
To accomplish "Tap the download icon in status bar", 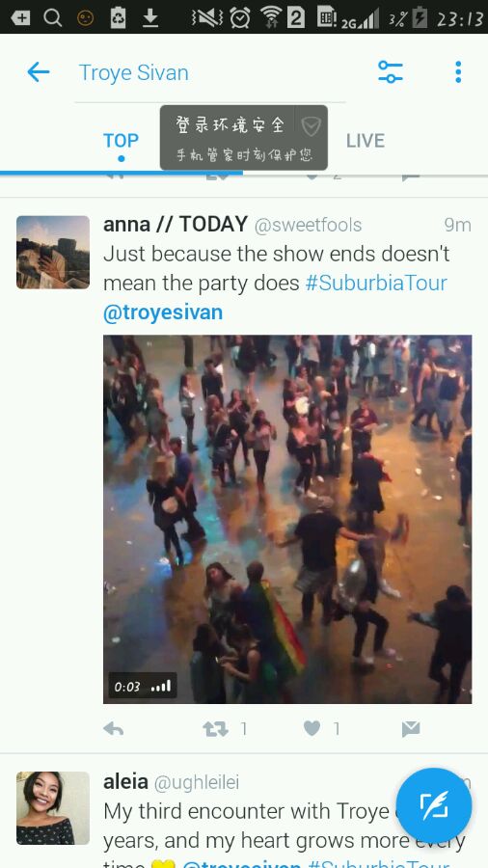I will (x=149, y=17).
